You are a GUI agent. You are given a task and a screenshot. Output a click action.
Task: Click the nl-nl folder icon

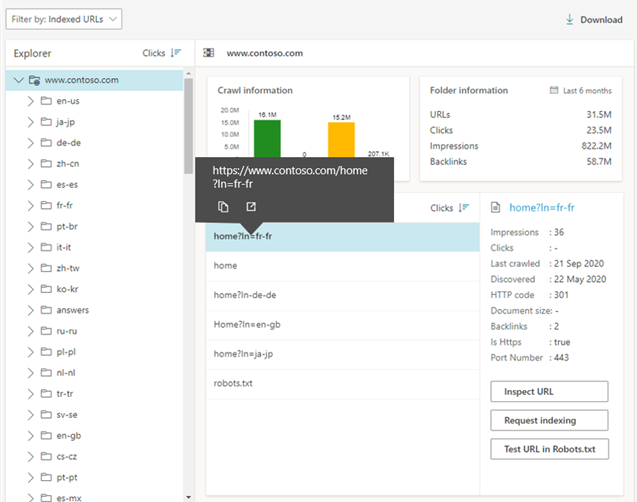46,372
